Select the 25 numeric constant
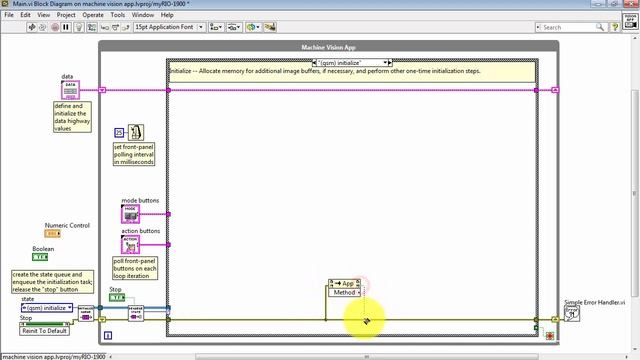 tap(119, 133)
